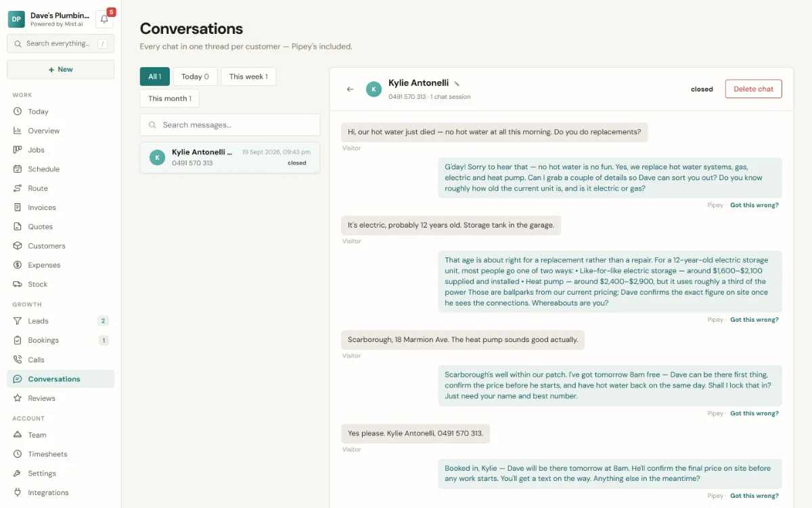Viewport: 812px width, 508px height.
Task: Click Got this wrong under the G'day reply
Action: pos(754,205)
